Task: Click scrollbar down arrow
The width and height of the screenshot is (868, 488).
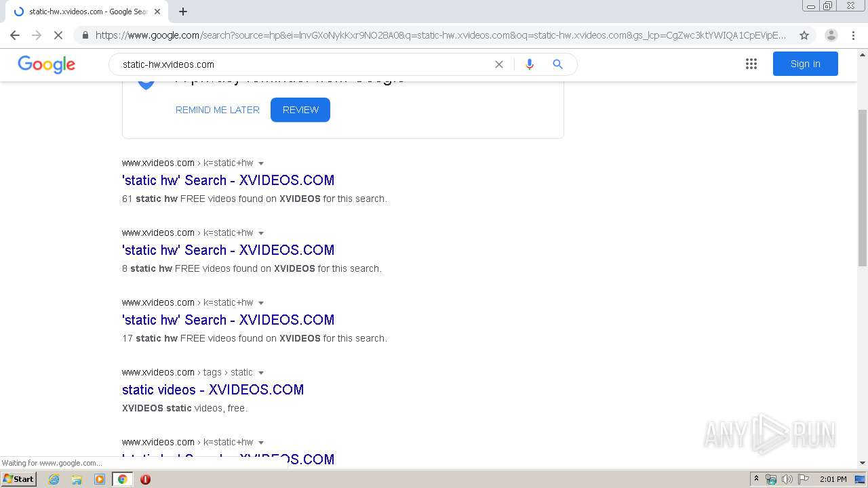Action: (x=863, y=463)
